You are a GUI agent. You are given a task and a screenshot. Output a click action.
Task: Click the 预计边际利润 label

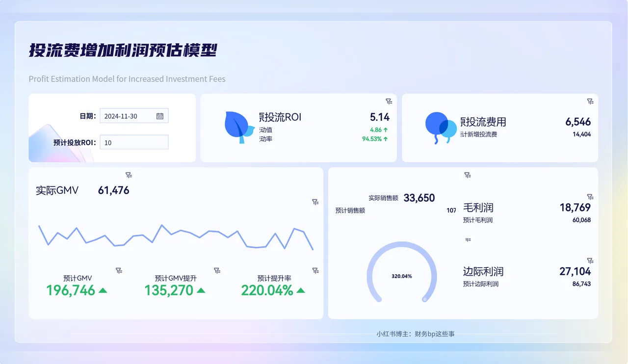(481, 284)
